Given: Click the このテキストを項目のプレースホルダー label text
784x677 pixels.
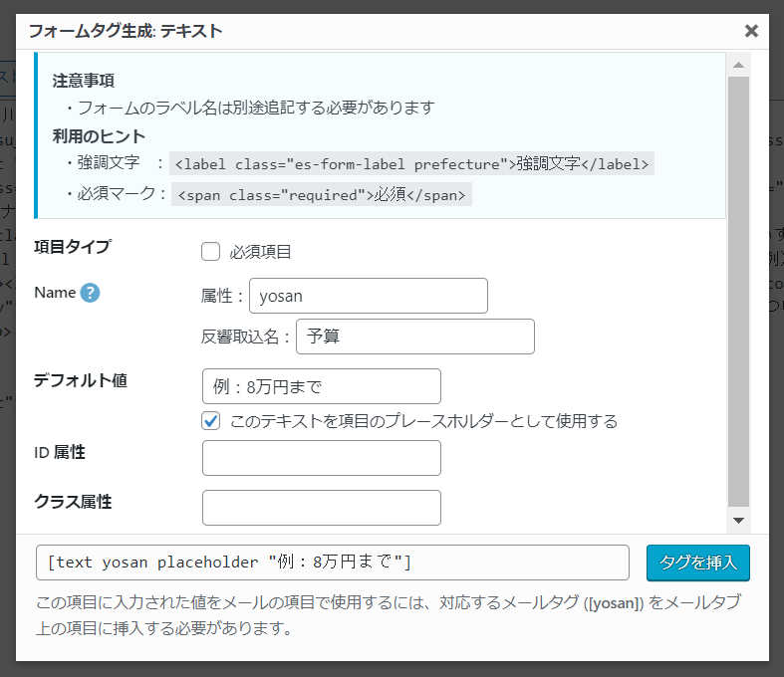Looking at the screenshot, I should coord(423,421).
